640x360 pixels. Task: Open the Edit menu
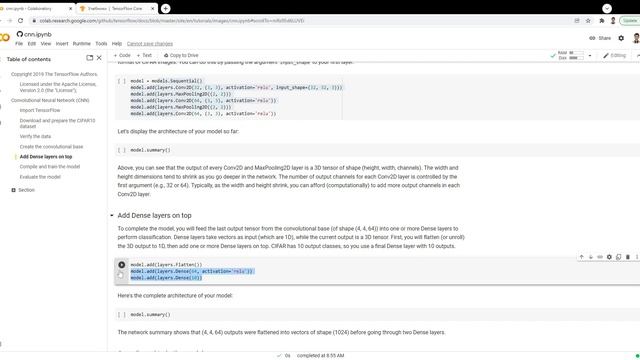point(32,44)
